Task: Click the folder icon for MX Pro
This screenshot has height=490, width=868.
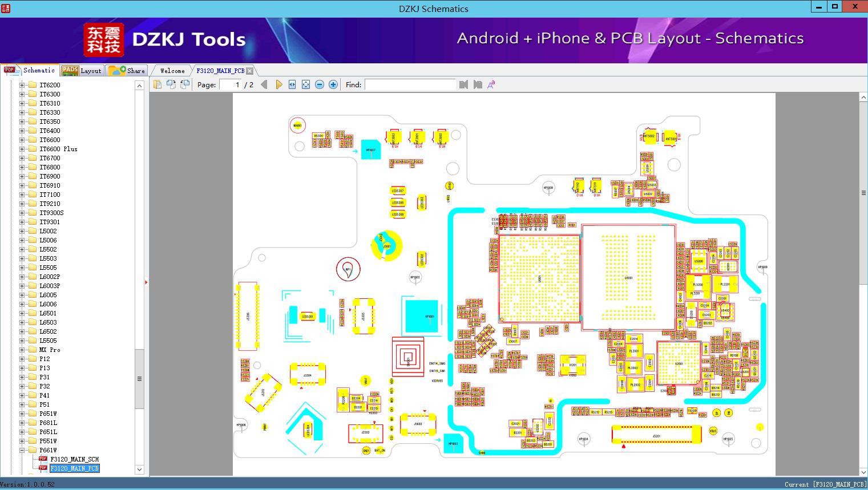Action: tap(33, 350)
